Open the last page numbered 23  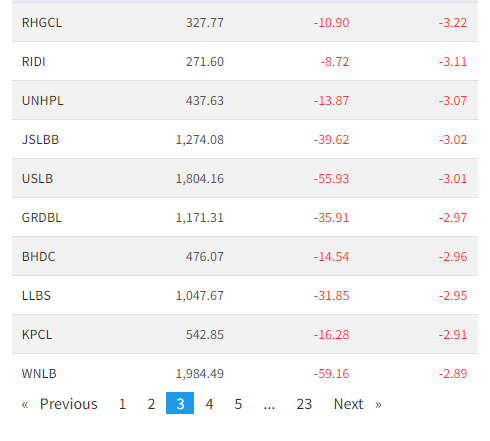click(304, 404)
